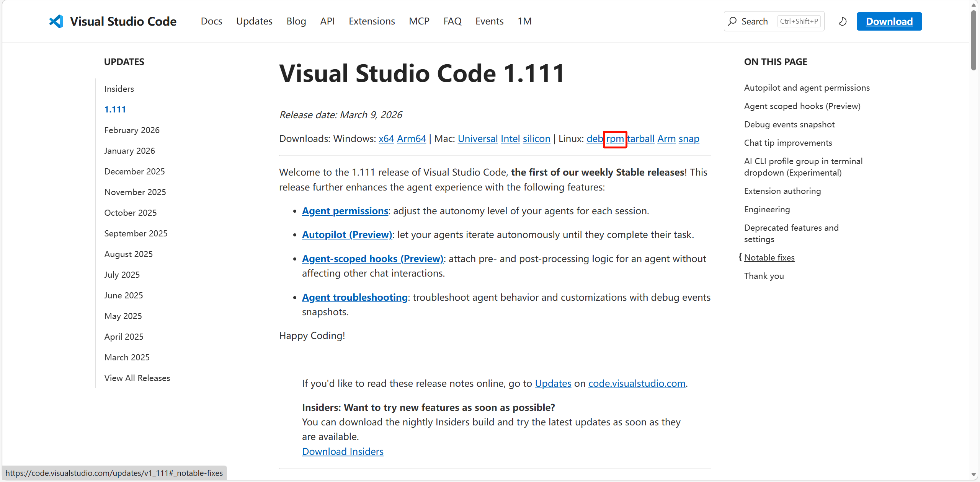Open the Docs menu item
The width and height of the screenshot is (980, 482).
tap(211, 21)
